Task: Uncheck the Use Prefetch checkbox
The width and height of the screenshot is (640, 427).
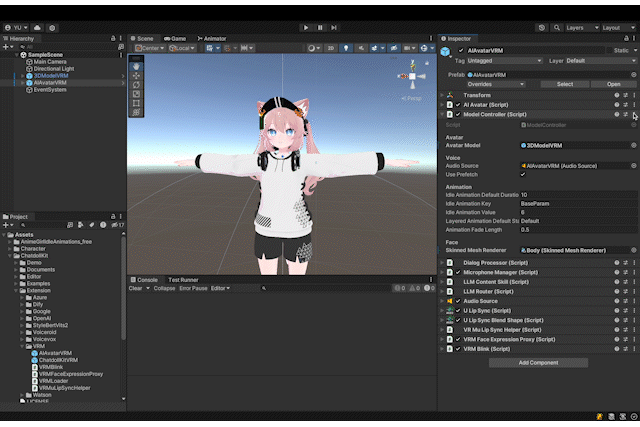Action: pos(523,175)
